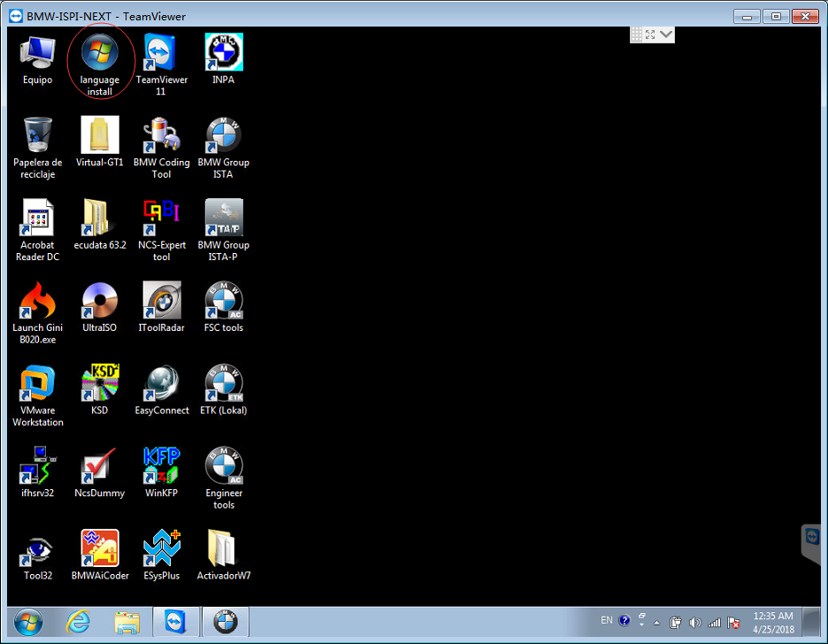
Task: Open network signal tray icon
Action: click(x=715, y=623)
